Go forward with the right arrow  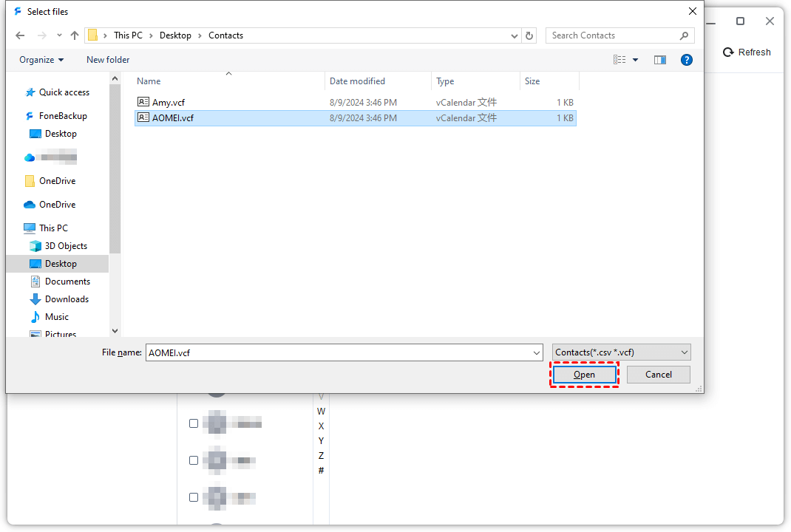[x=42, y=35]
